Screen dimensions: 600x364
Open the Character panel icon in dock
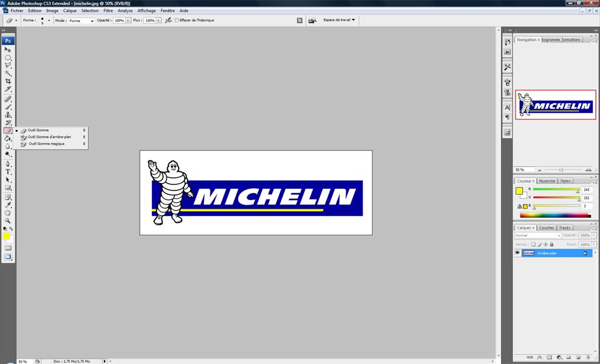pyautogui.click(x=508, y=107)
